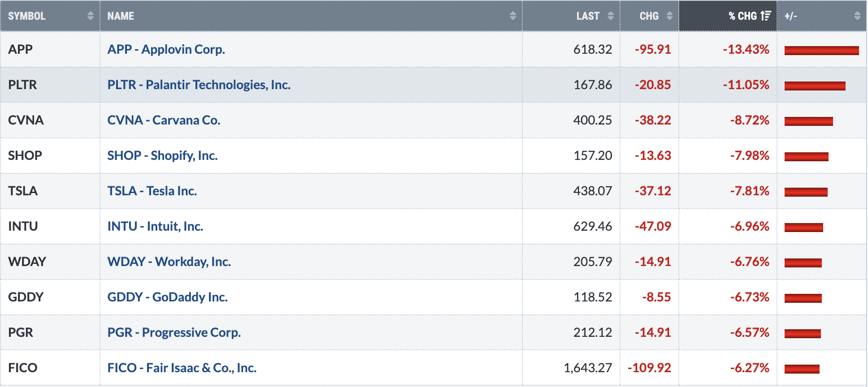Open APP - Applovin Corp. link

point(166,49)
